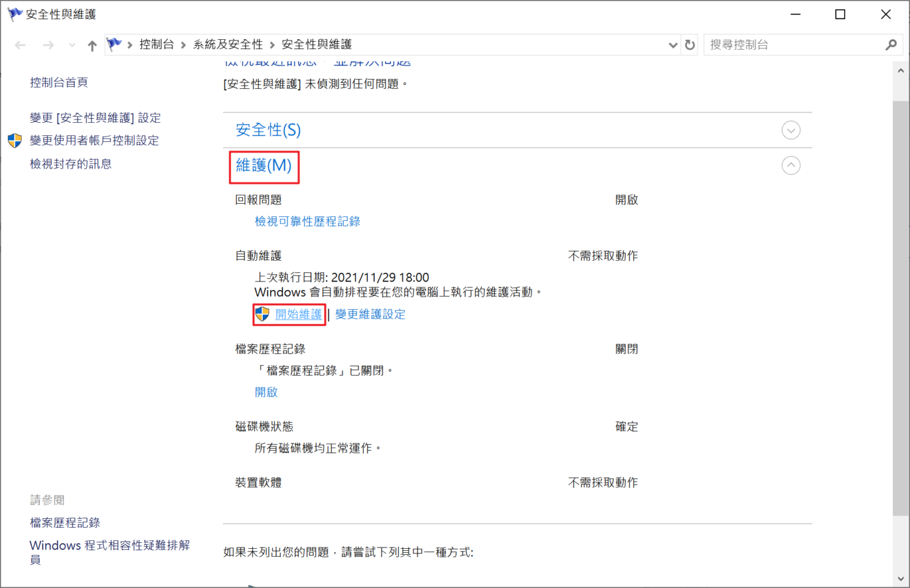
Task: Click 自動維護 label
Action: (258, 255)
